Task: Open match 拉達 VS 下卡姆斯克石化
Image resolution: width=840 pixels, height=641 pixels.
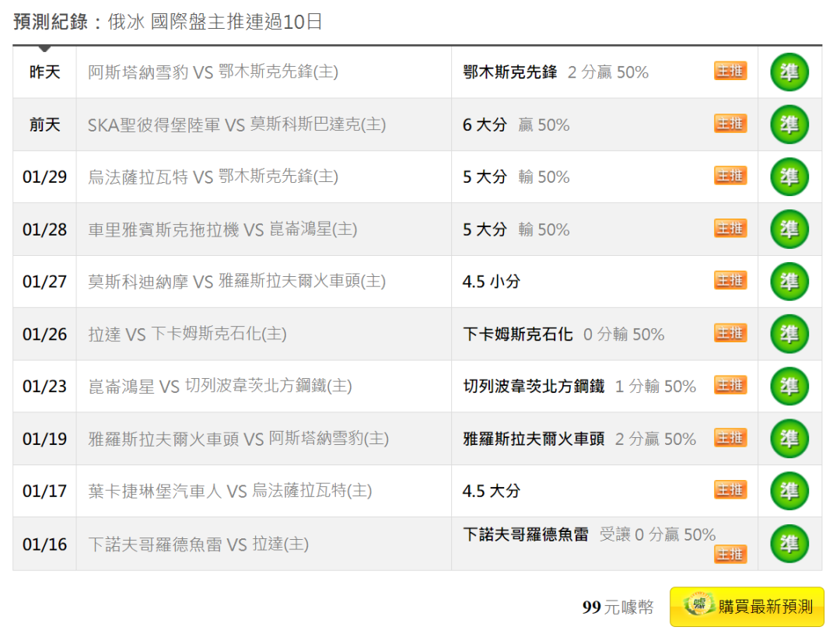Action: point(187,334)
